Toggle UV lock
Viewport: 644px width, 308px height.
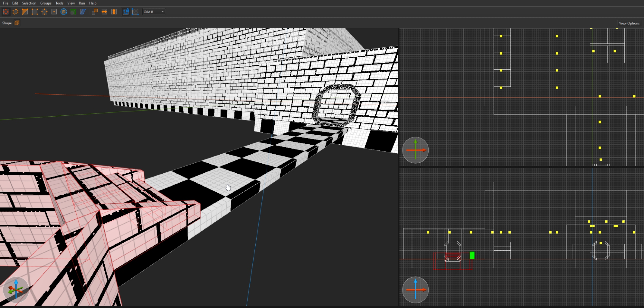pos(135,12)
